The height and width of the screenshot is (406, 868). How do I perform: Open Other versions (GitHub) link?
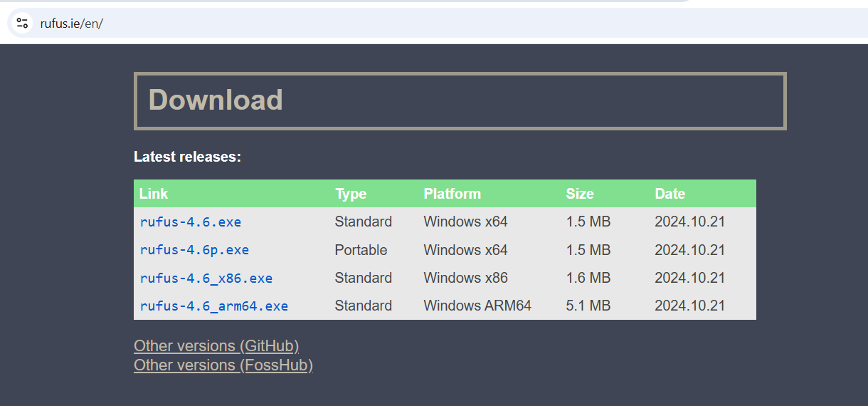(216, 346)
